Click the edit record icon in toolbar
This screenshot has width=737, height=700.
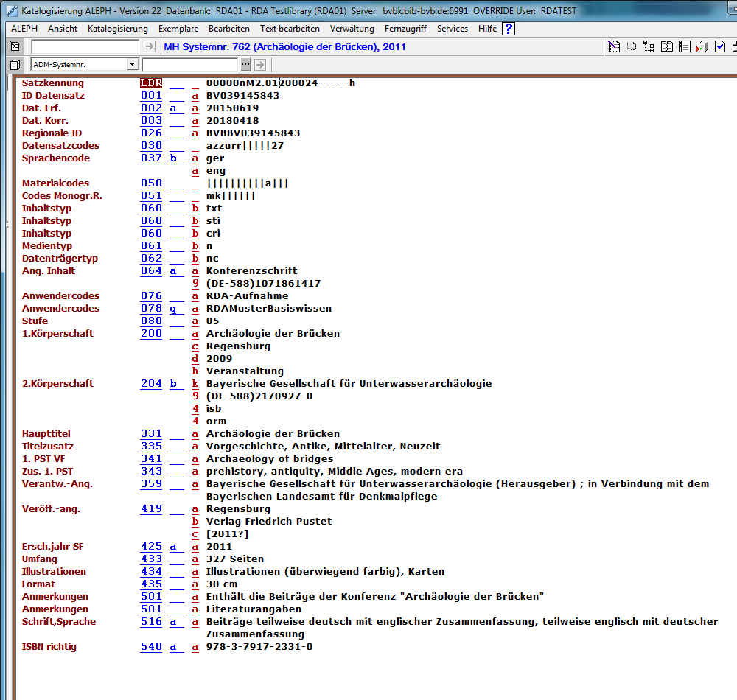pos(615,47)
